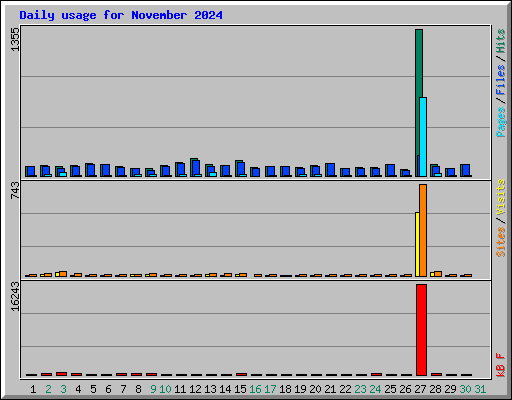Click day label 15 on the axis
The image size is (512, 400).
[x=240, y=389]
